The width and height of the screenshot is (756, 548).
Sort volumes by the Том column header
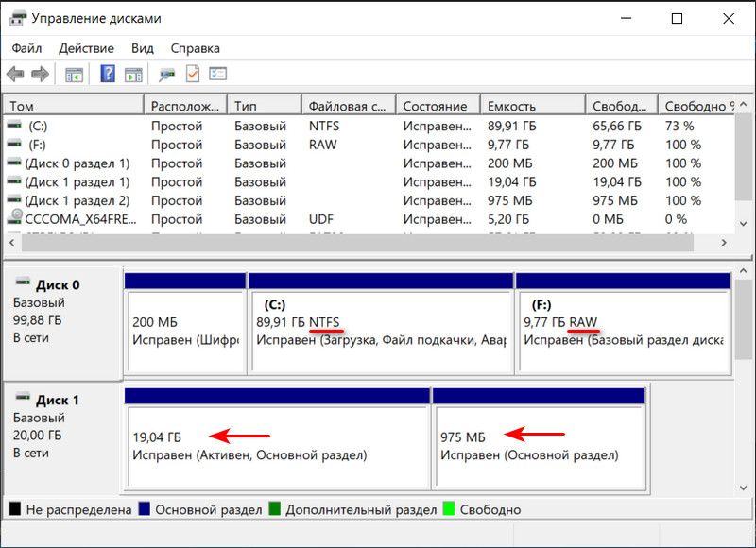(x=73, y=107)
